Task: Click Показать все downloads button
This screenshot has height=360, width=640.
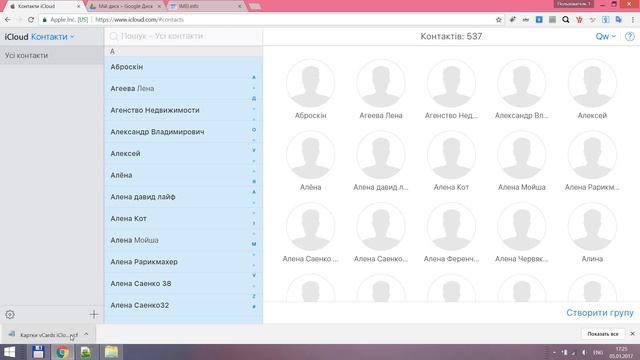Action: (x=602, y=334)
